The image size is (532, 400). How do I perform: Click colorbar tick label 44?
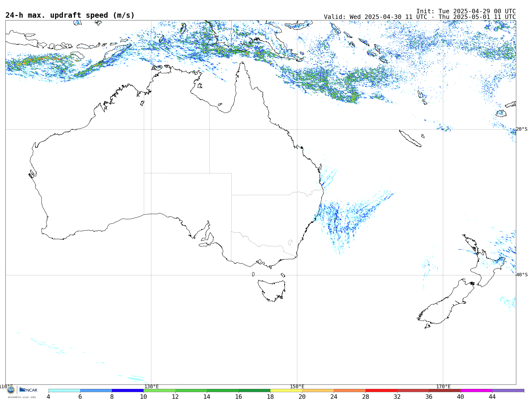click(492, 397)
